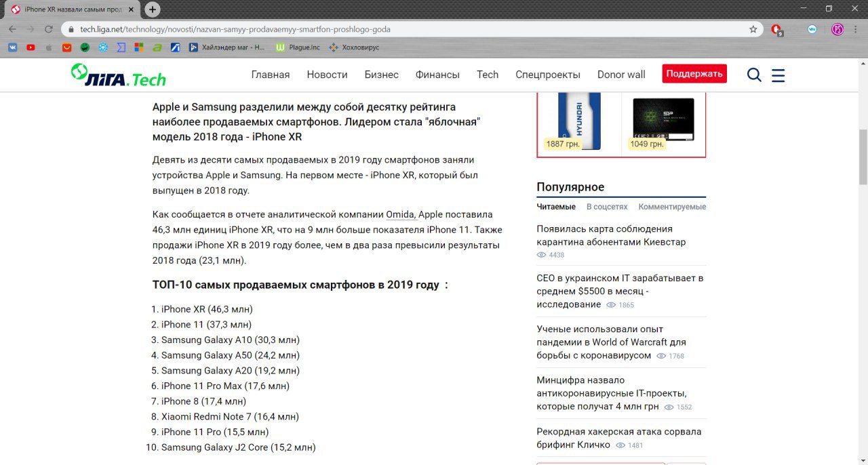Click 'Samsung Galaxy J2 Core' list item
Image resolution: width=868 pixels, height=465 pixels.
[239, 447]
